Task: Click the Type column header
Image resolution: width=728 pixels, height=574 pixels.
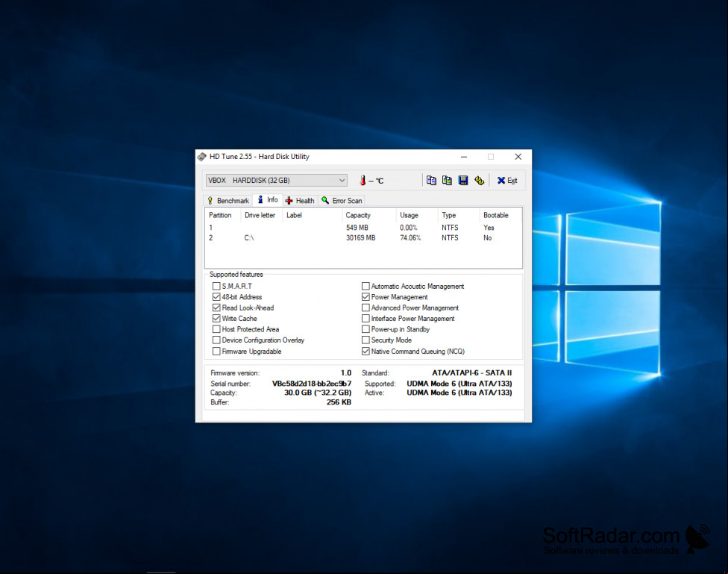Action: 458,215
